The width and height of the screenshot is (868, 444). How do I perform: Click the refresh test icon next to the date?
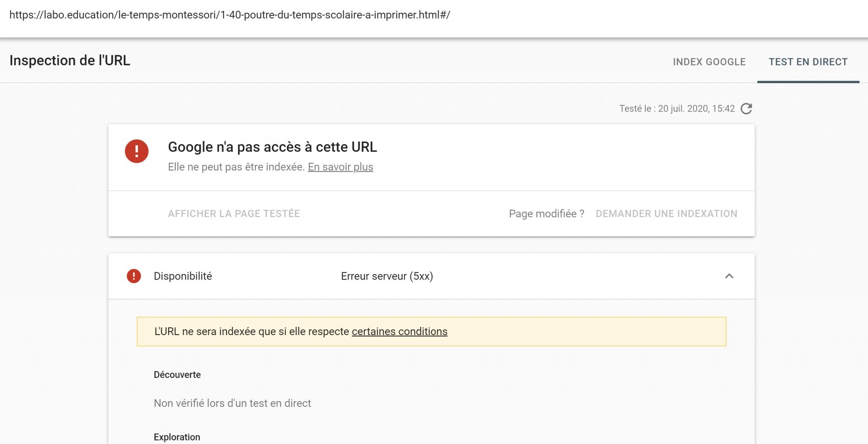(x=746, y=109)
